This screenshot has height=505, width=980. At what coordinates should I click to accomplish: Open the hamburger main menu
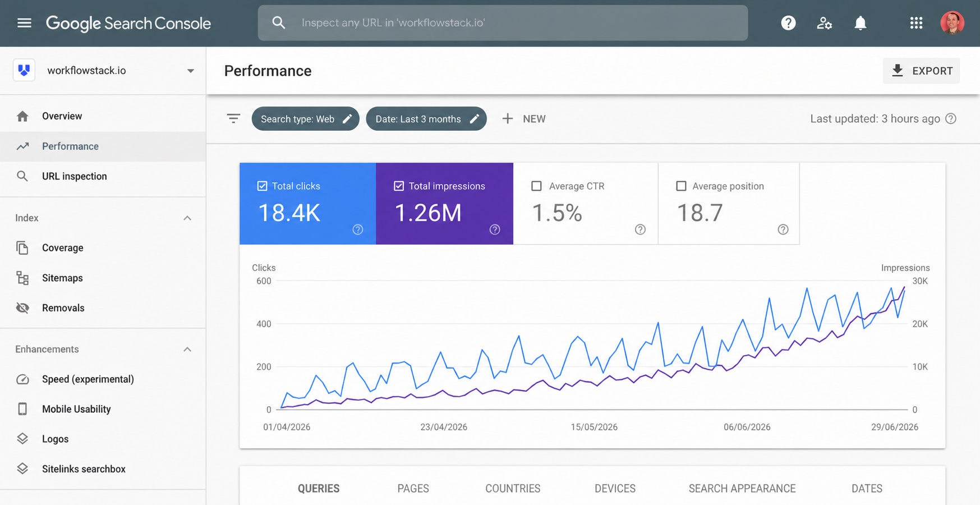[x=24, y=23]
